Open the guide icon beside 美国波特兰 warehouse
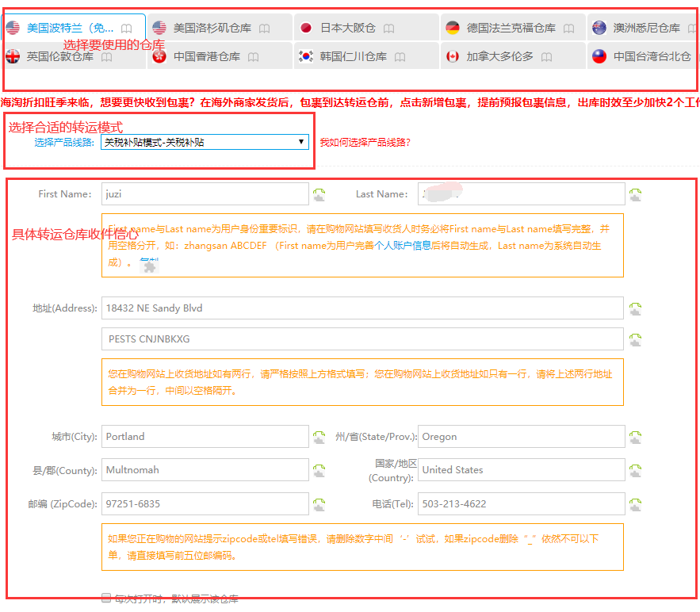700x612 pixels. (127, 29)
